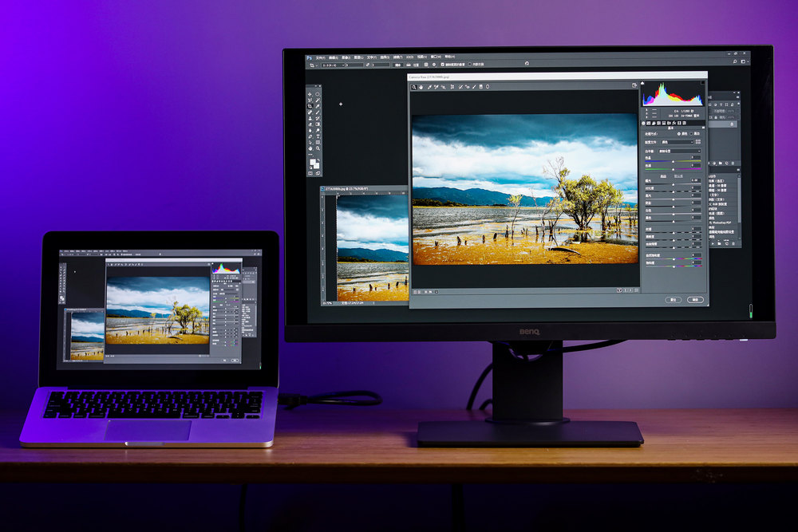Open the crop overlay grid options
The height and width of the screenshot is (532, 798).
(x=426, y=65)
